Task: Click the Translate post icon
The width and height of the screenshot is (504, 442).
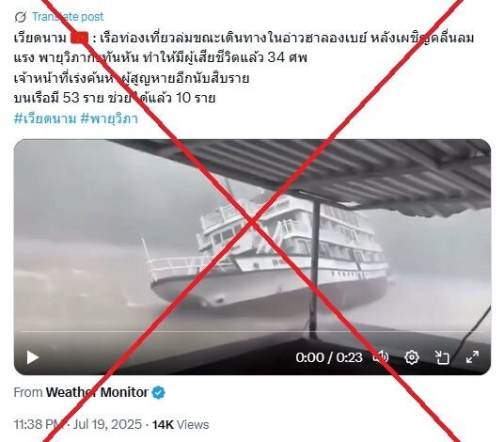Action: pyautogui.click(x=21, y=17)
